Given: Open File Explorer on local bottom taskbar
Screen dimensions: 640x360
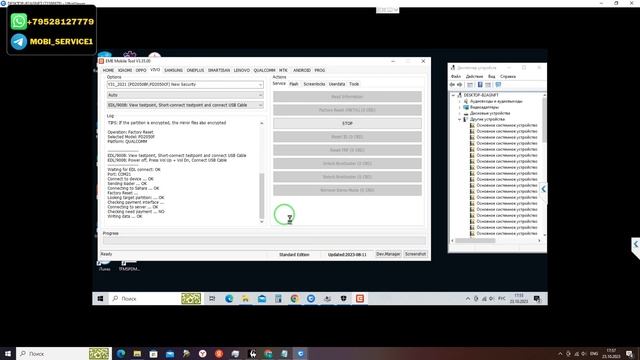Looking at the screenshot, I should coord(137,353).
